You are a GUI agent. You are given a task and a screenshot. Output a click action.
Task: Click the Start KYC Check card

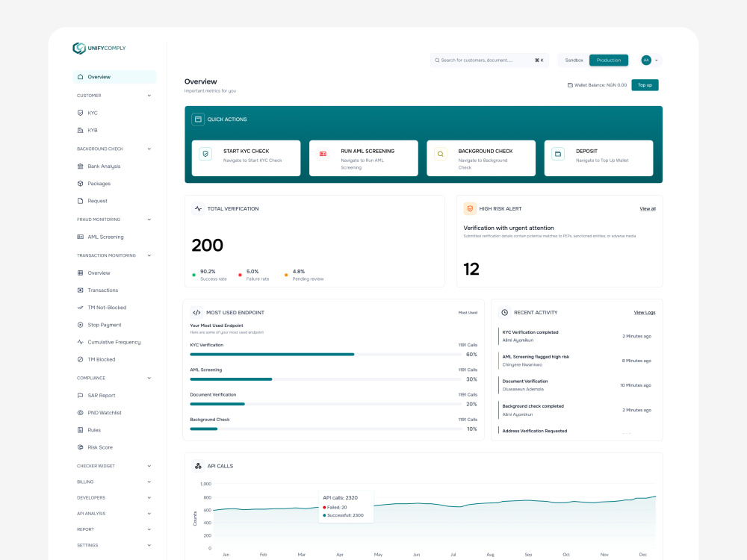pyautogui.click(x=246, y=158)
